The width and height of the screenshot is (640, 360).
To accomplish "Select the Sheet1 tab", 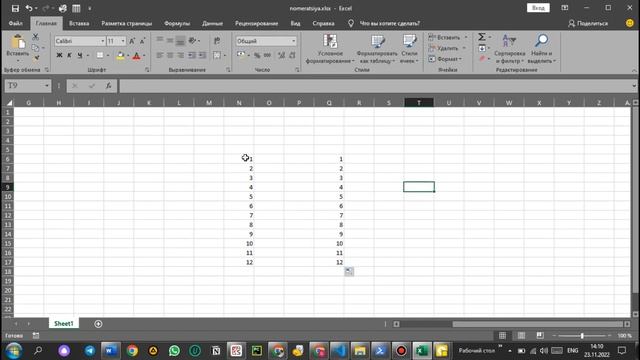I will 64,324.
